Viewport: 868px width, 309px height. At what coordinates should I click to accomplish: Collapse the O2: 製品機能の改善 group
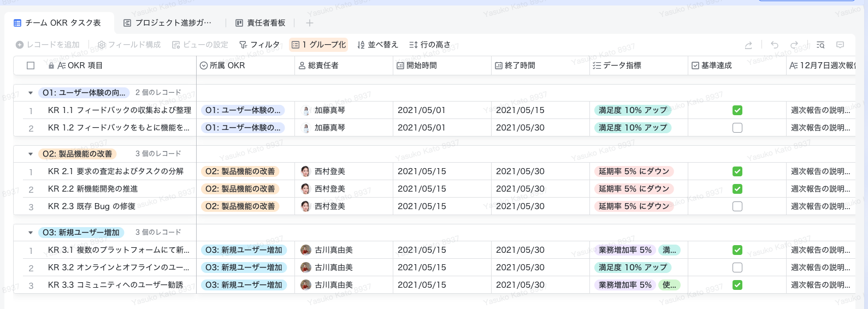click(31, 154)
